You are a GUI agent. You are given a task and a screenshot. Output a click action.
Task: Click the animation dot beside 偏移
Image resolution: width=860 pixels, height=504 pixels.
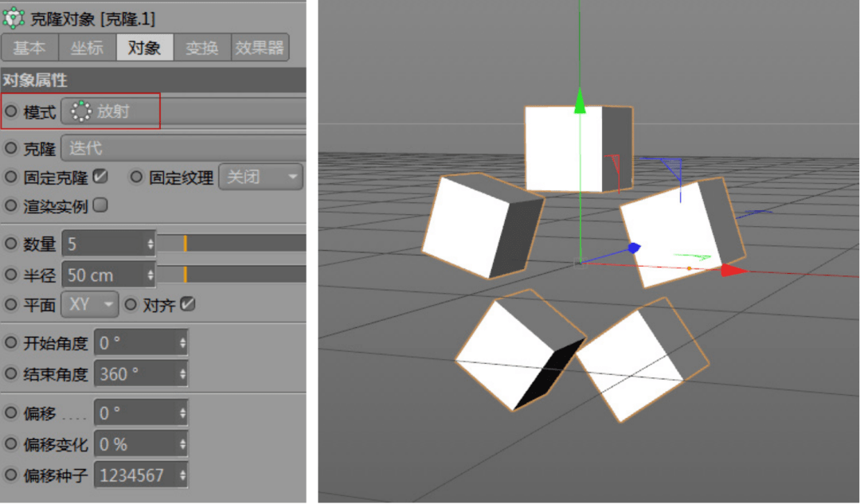click(11, 412)
